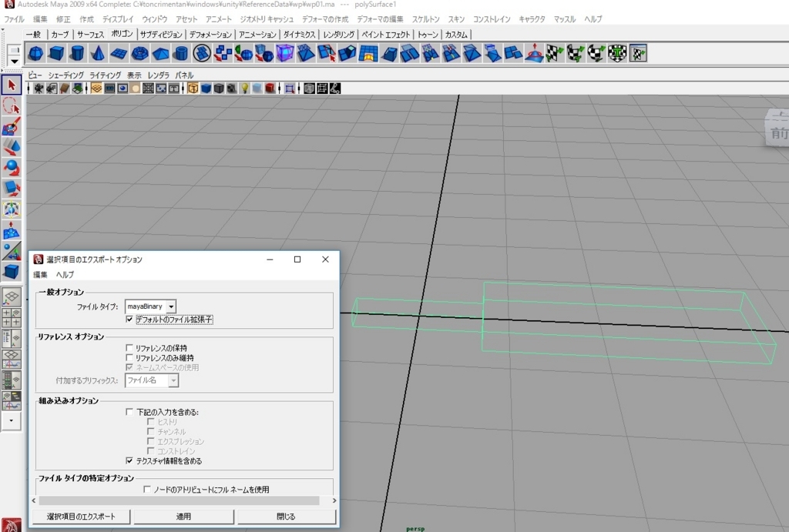Click the 閉じる button
This screenshot has width=789, height=532.
pyautogui.click(x=287, y=517)
